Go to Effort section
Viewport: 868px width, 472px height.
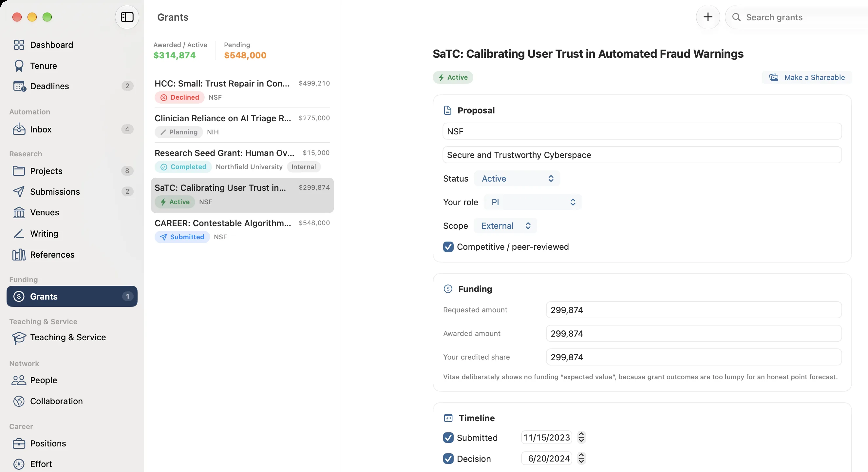click(72, 464)
